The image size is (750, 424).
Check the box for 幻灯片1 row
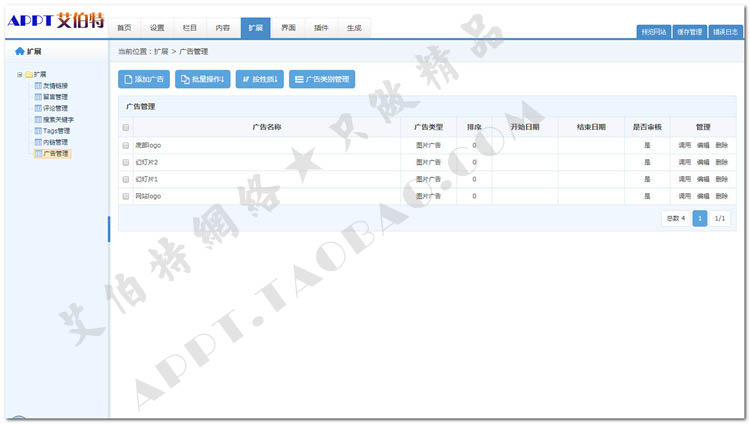126,179
